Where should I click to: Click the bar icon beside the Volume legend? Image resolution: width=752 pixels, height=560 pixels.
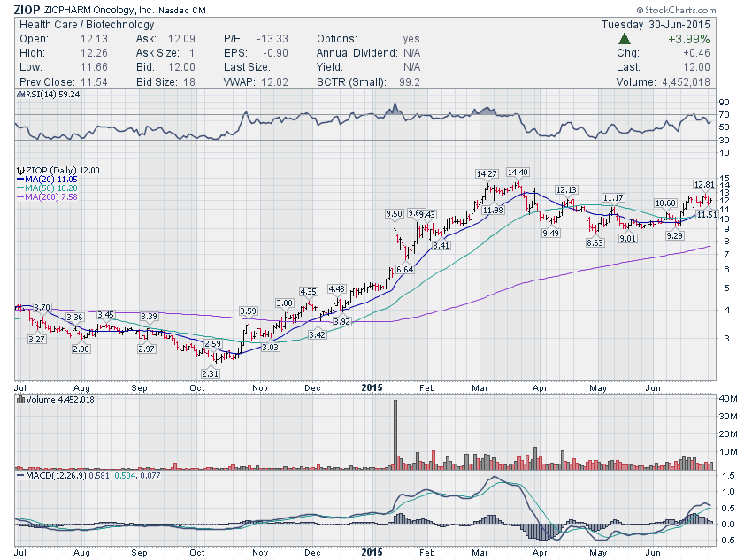click(20, 399)
